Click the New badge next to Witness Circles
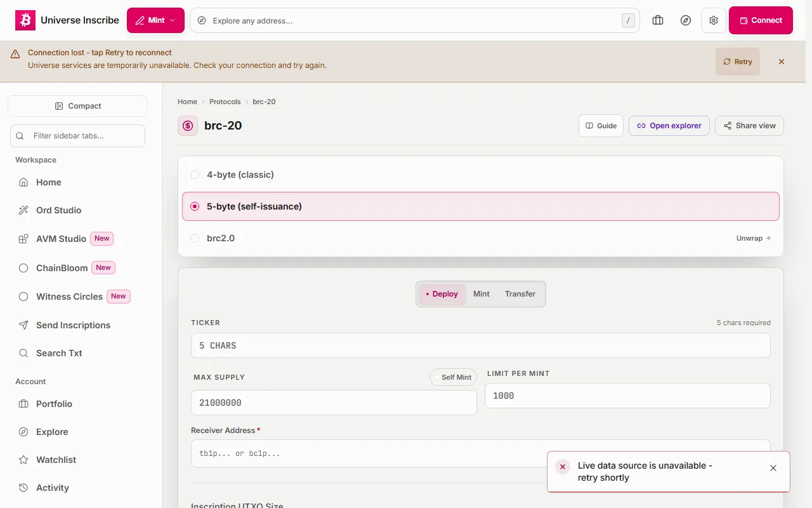The width and height of the screenshot is (812, 508). [x=119, y=297]
